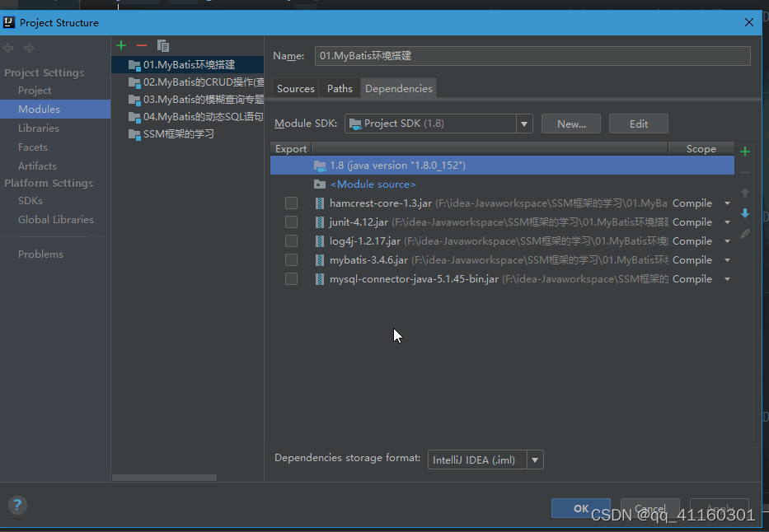
Task: Click folder icon of 02.MyBatis的CRUD操作 module
Action: click(134, 82)
